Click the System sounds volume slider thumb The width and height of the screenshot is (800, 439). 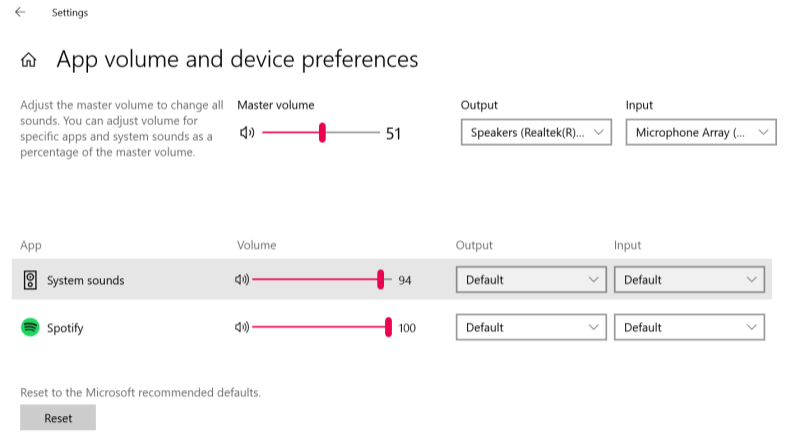pyautogui.click(x=381, y=280)
